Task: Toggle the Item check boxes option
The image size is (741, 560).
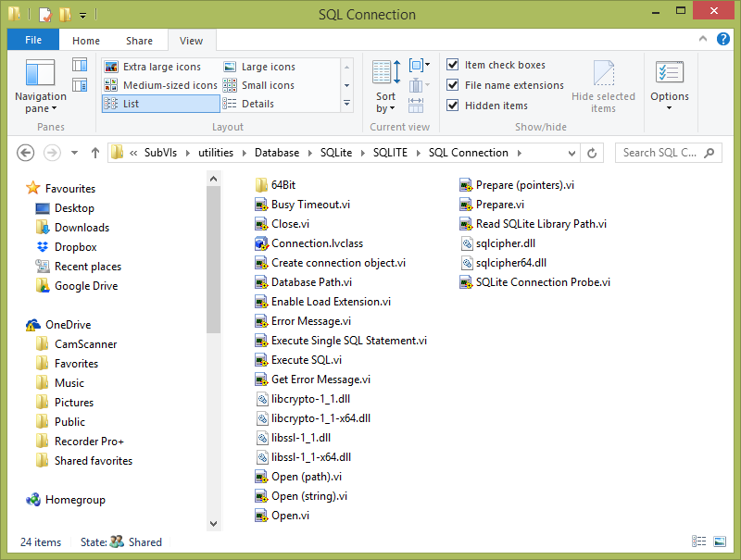Action: point(453,65)
